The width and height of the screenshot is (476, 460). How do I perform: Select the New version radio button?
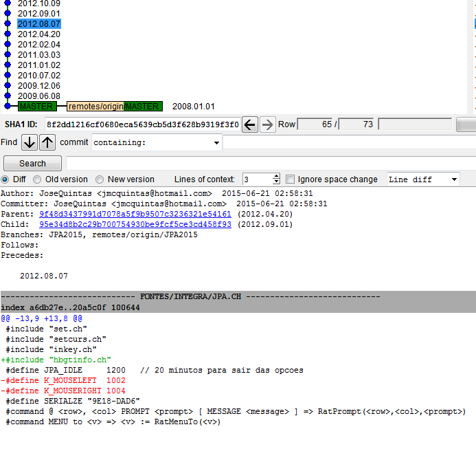coord(100,179)
